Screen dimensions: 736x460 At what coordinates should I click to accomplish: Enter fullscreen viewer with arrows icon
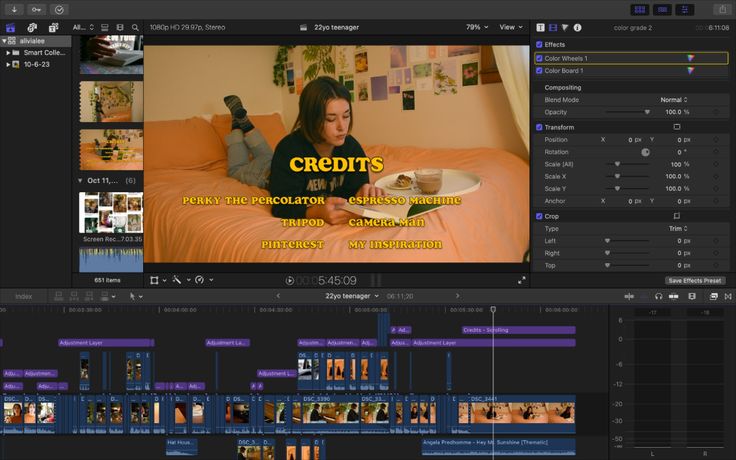[x=521, y=280]
